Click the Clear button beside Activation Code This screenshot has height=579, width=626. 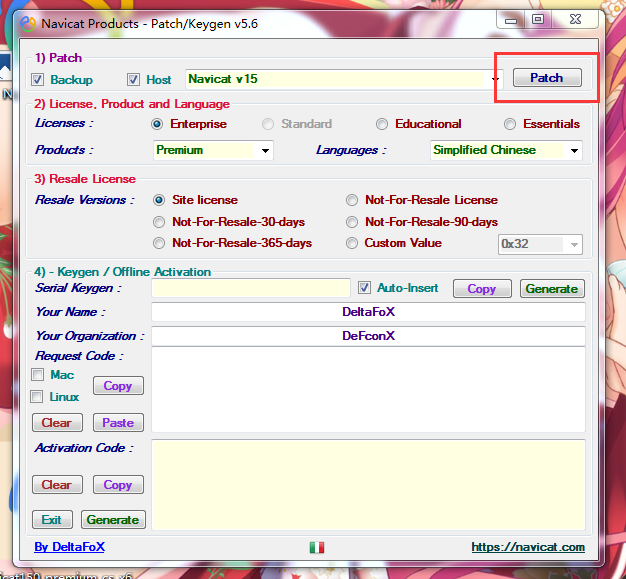pos(56,485)
